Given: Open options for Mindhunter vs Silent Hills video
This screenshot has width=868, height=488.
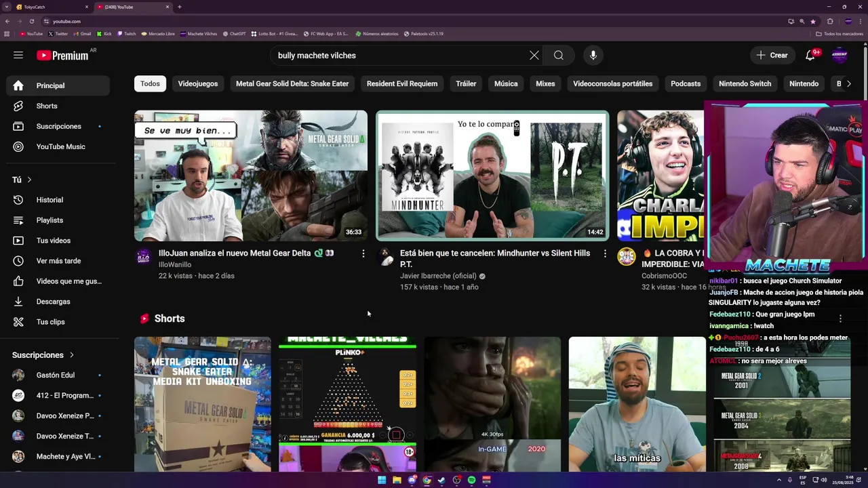Looking at the screenshot, I should point(605,253).
